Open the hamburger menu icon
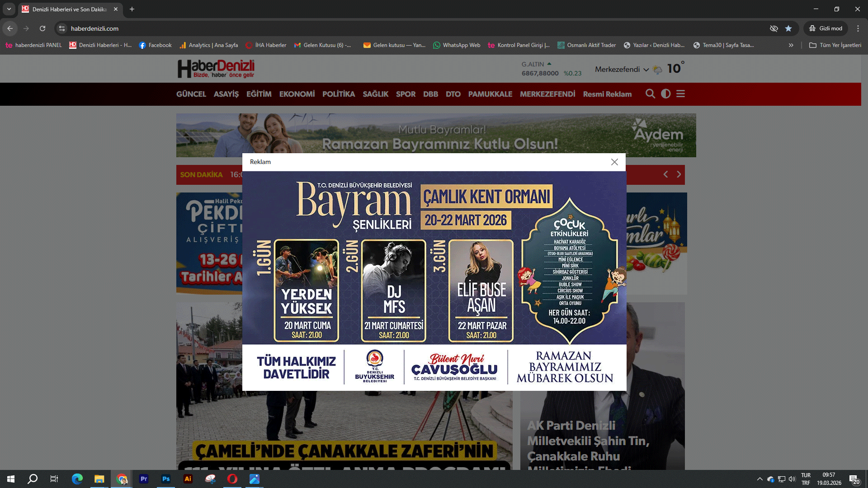Screen dimensions: 868x488 click(680, 94)
